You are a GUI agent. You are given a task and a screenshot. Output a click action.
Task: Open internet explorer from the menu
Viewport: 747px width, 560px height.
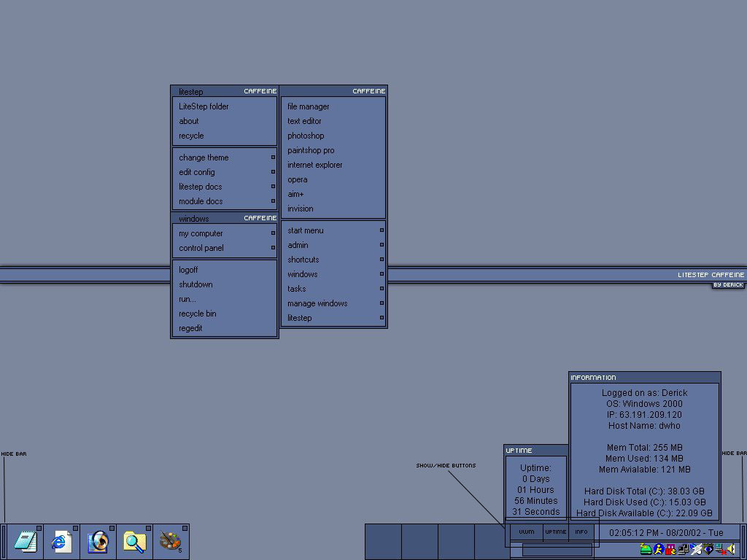click(333, 165)
